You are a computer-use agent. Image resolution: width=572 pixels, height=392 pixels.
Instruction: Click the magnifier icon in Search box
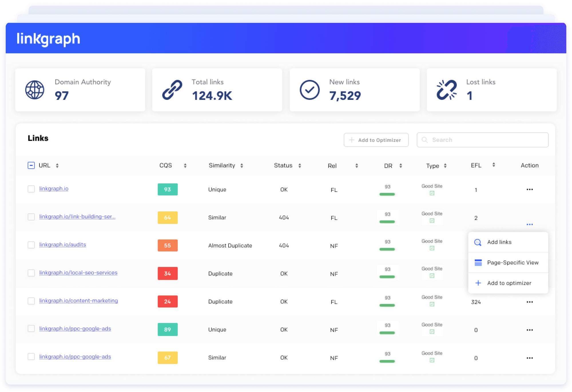coord(425,140)
